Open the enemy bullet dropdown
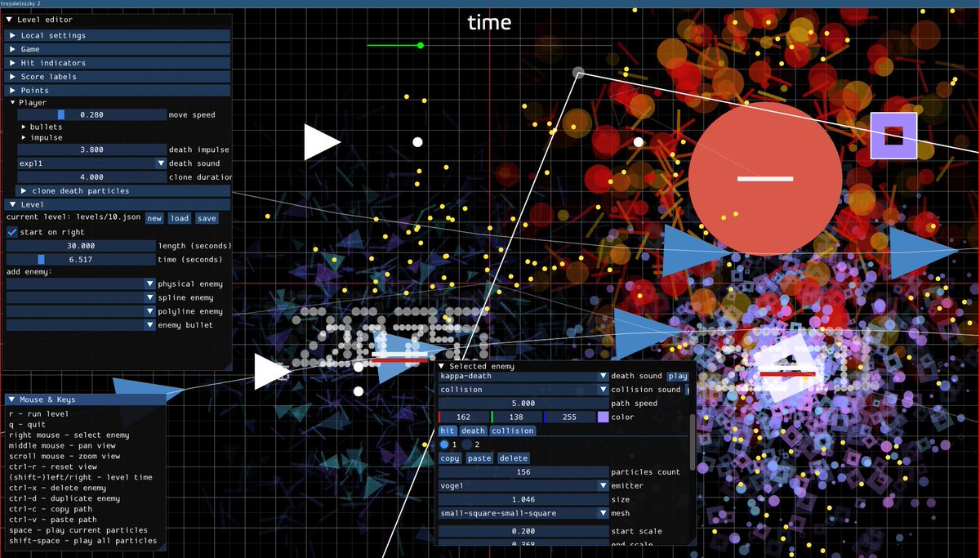 [x=81, y=325]
